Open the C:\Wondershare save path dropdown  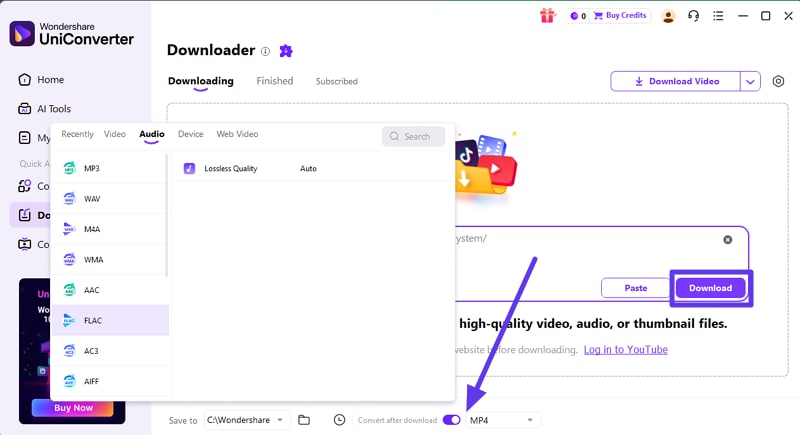coord(246,420)
